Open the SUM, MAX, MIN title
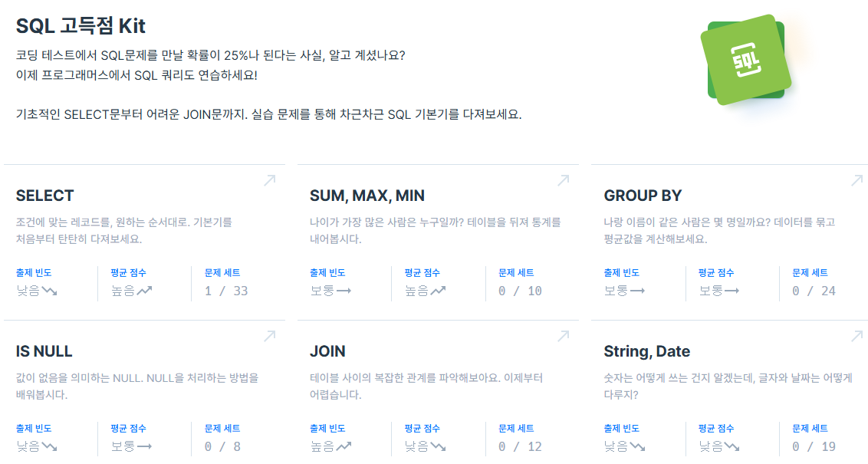Image resolution: width=868 pixels, height=464 pixels. 367,196
